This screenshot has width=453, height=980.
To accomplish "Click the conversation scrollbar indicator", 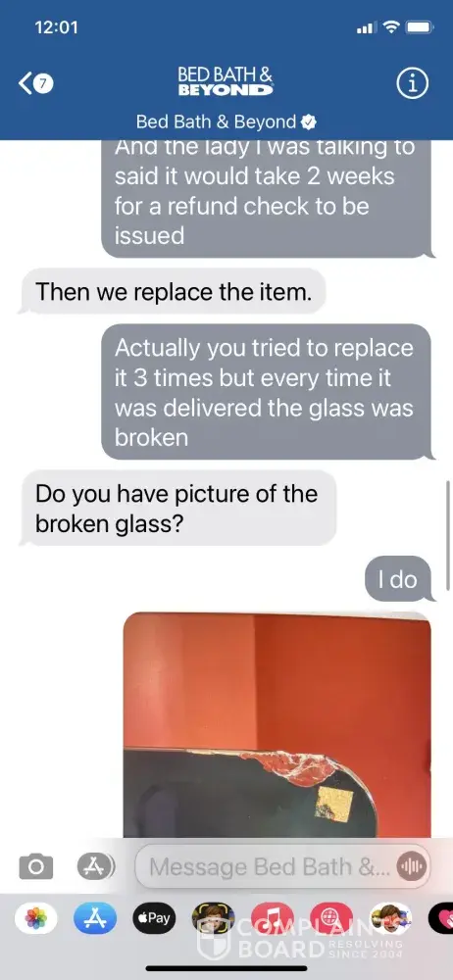I will (x=448, y=535).
